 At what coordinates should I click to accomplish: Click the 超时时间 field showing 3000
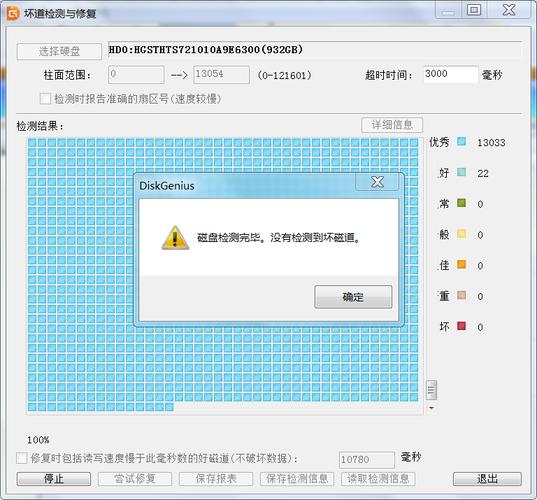pos(450,74)
